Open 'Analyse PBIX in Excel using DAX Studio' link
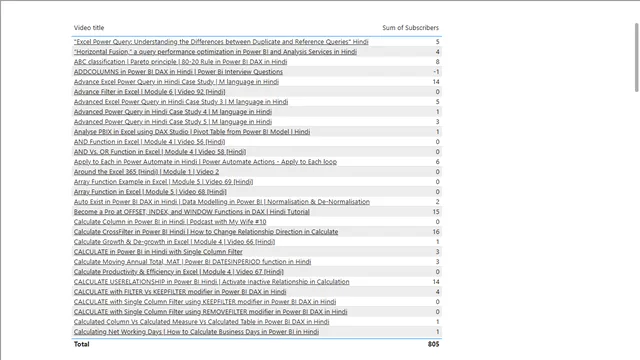640x360 pixels. tap(192, 132)
